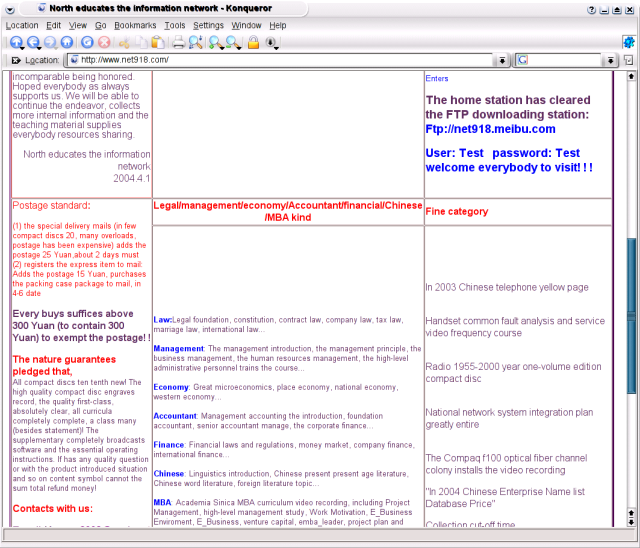Reload the page with the refresh icon

coord(87,42)
